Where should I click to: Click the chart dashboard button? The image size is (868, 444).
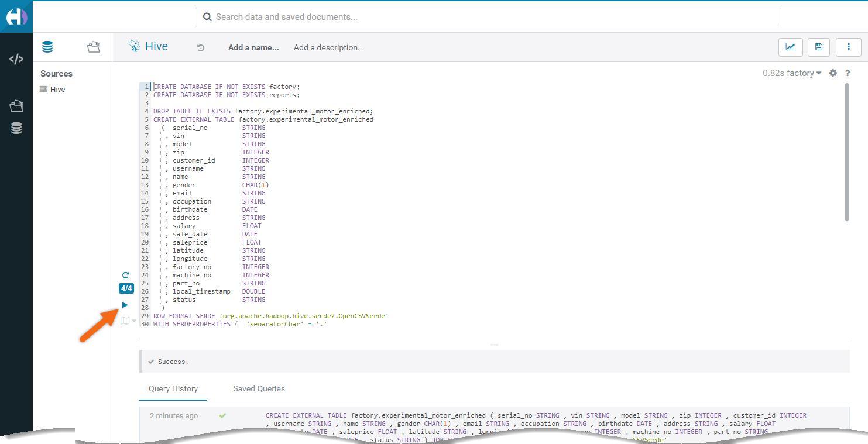(790, 47)
